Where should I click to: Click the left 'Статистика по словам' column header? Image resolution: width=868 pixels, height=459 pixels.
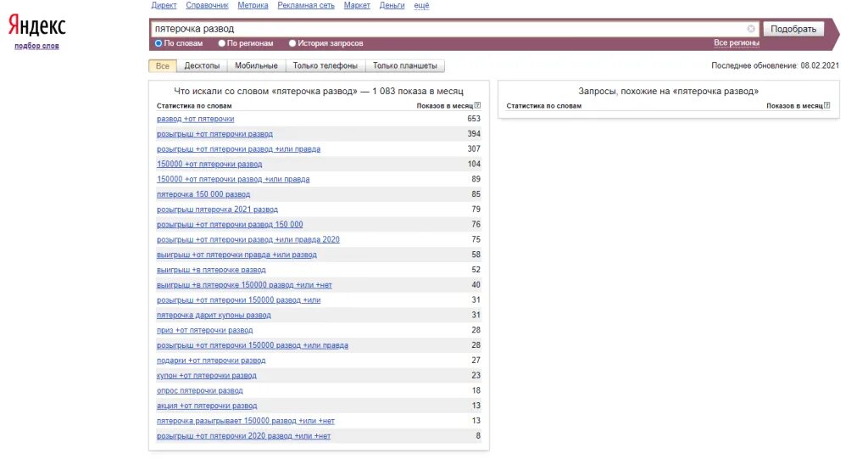tap(194, 106)
